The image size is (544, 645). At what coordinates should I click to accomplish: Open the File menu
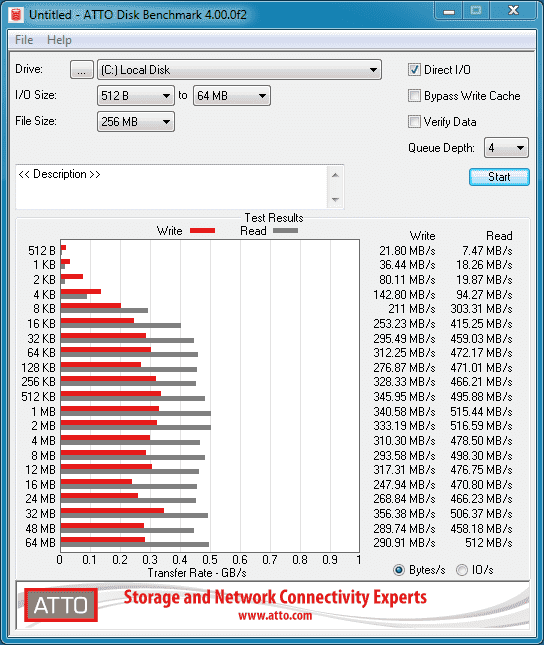coord(24,40)
